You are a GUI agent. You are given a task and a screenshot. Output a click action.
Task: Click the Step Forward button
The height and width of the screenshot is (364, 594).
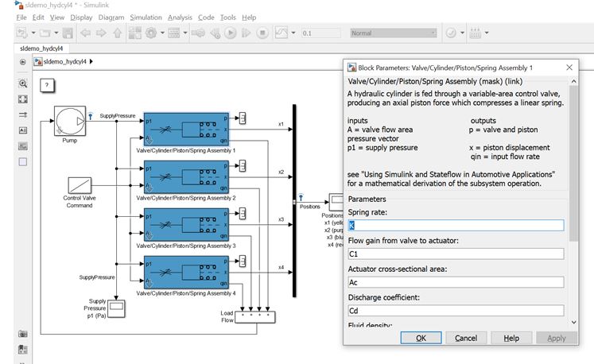(247, 33)
